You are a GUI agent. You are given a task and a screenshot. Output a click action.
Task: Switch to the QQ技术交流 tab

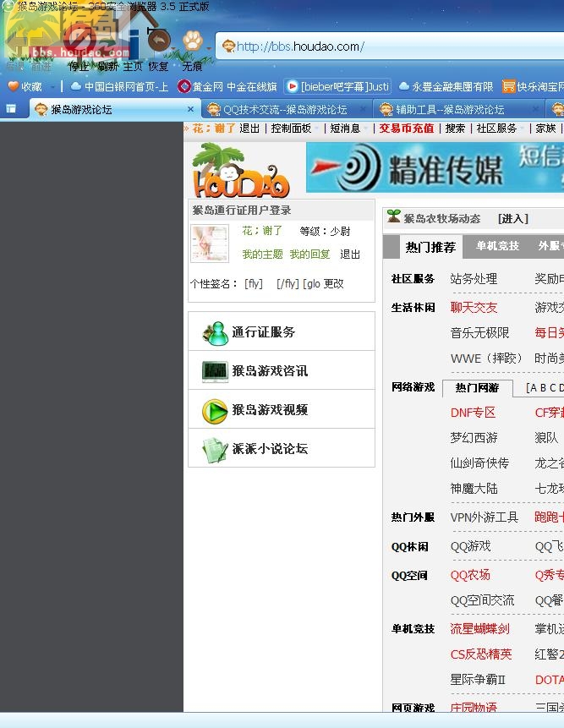[285, 110]
